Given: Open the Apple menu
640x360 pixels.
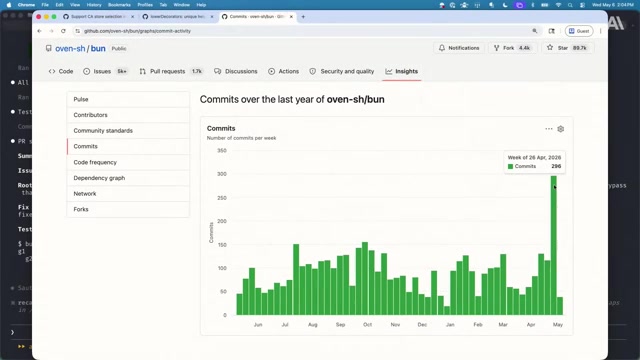Looking at the screenshot, I should 9,5.
